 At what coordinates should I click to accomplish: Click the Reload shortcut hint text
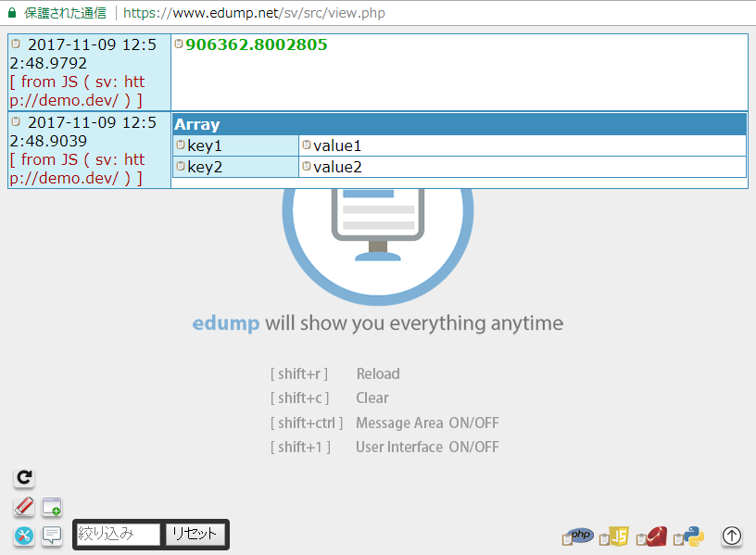[x=378, y=373]
